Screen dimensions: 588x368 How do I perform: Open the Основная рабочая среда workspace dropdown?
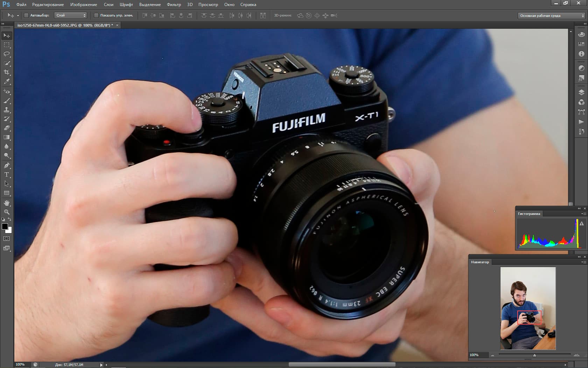click(551, 16)
